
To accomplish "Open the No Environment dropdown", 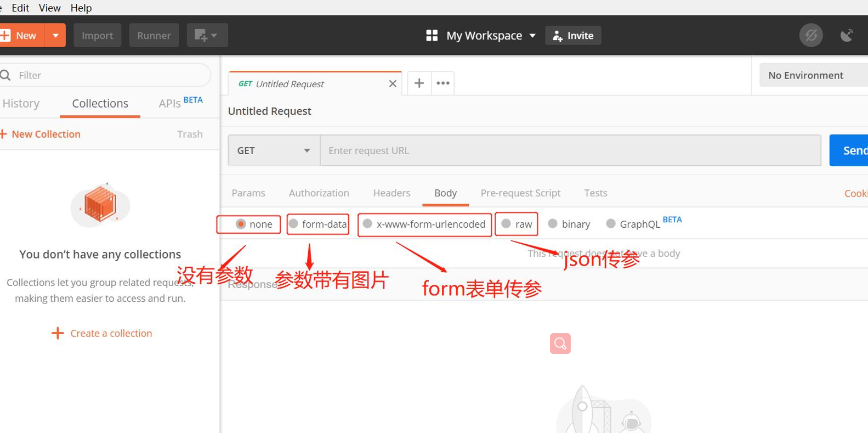I will (x=814, y=75).
